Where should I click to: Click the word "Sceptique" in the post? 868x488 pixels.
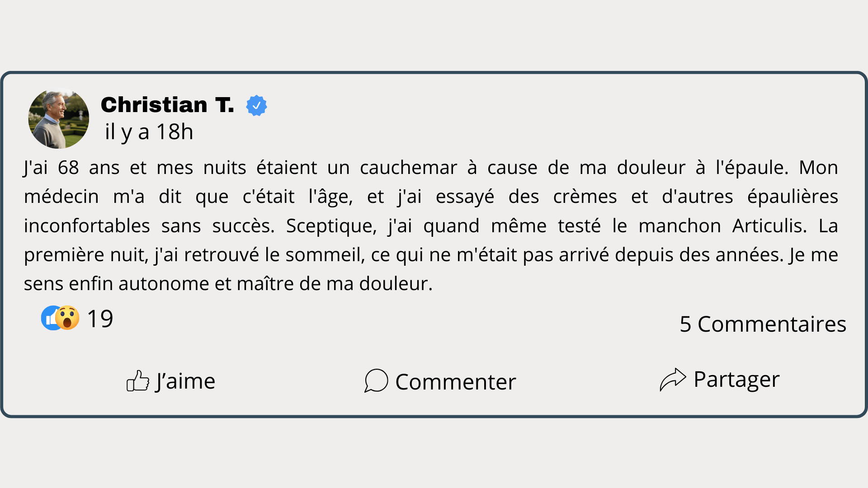[331, 226]
